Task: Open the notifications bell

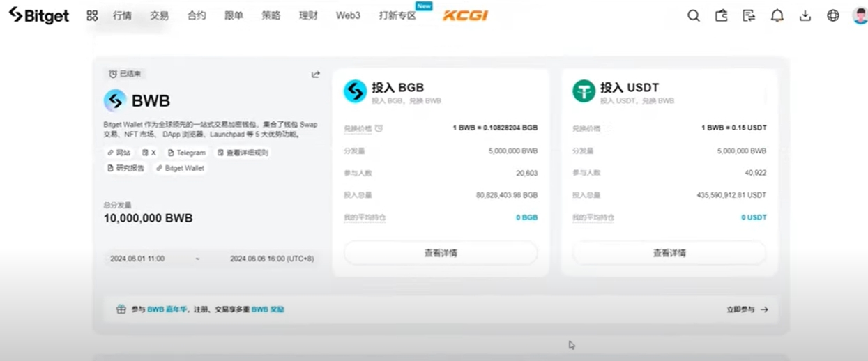Action: [x=777, y=15]
